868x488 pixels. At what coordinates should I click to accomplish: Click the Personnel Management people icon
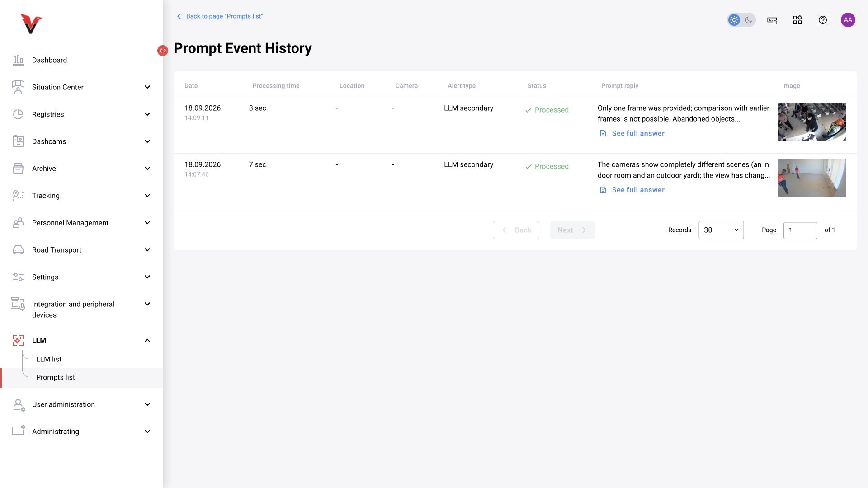[18, 223]
